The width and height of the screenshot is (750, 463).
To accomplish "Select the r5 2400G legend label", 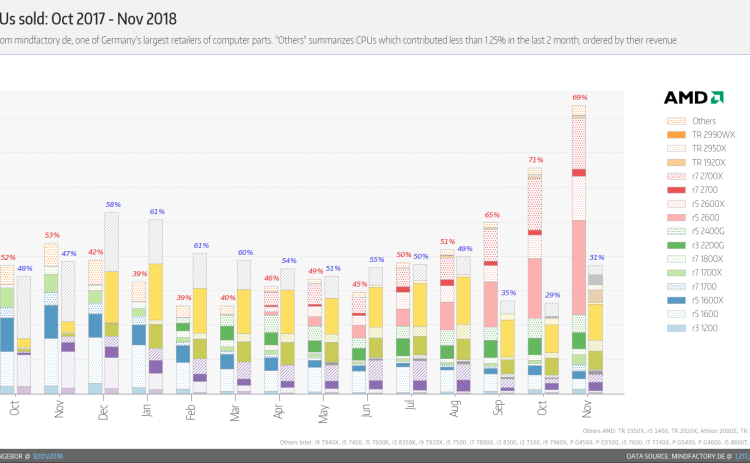I will 708,231.
